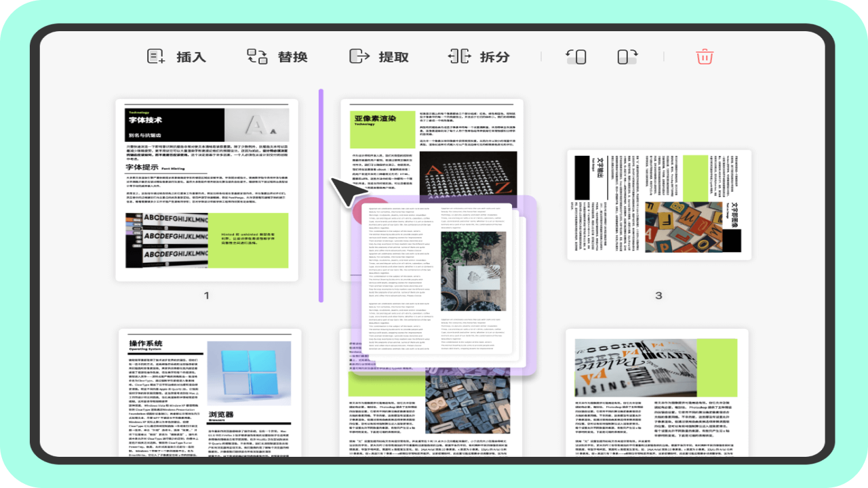Image resolution: width=868 pixels, height=488 pixels.
Task: Click the 拆分 text label
Action: [x=494, y=57]
